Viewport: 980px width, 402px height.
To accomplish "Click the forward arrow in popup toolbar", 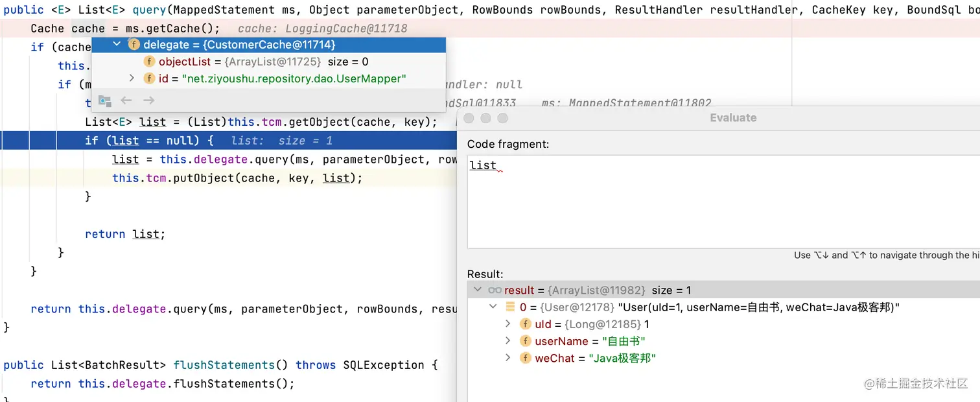I will [x=148, y=100].
